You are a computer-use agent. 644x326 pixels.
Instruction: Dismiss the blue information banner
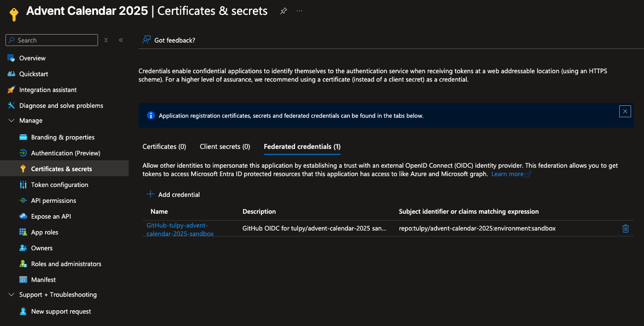(625, 111)
